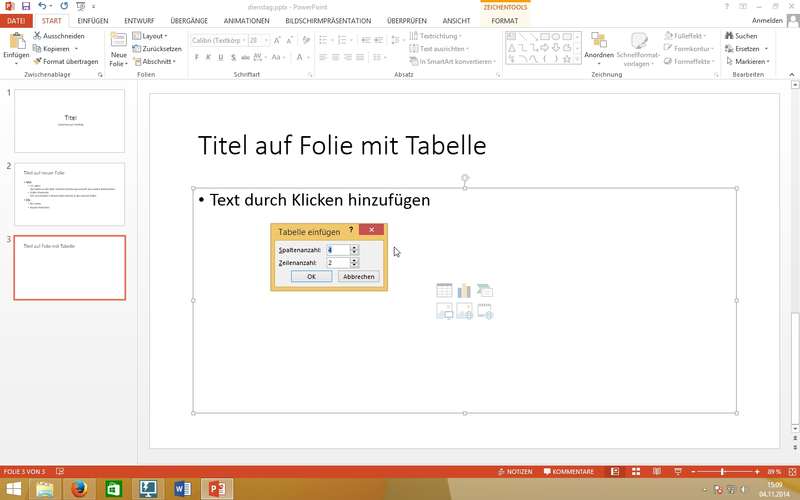Switch to EINFÜGEN tab
The image size is (800, 500).
point(93,21)
